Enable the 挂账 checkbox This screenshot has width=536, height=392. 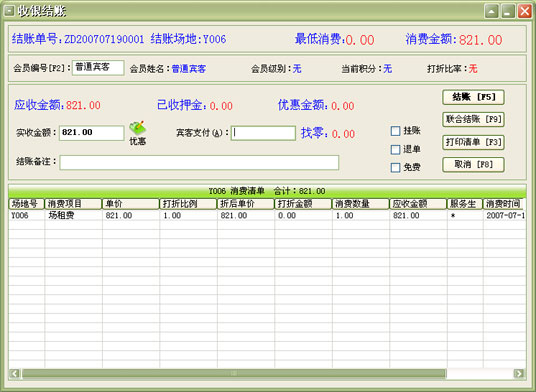(x=396, y=131)
